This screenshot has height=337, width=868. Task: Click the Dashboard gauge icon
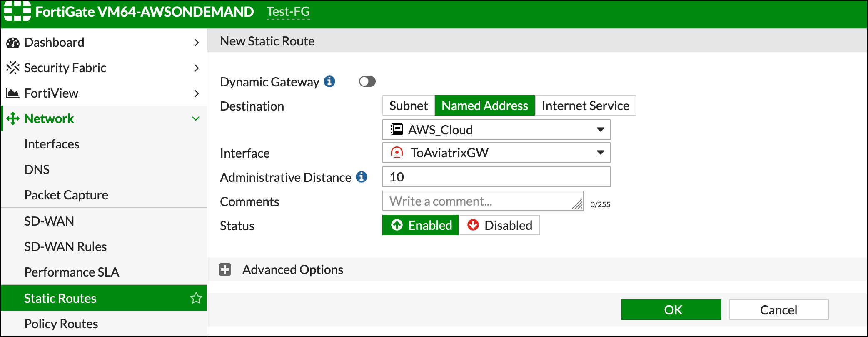(x=13, y=43)
